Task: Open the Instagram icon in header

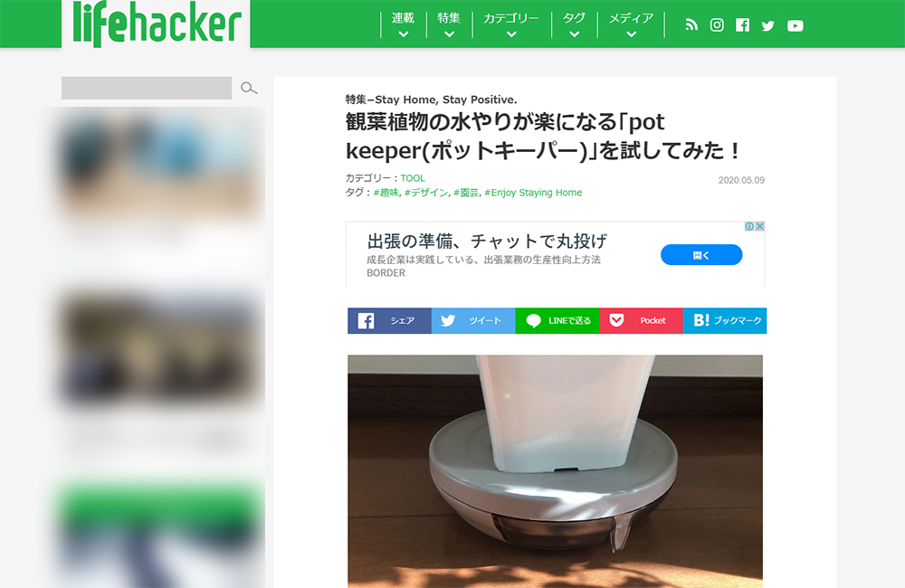Action: pyautogui.click(x=717, y=24)
